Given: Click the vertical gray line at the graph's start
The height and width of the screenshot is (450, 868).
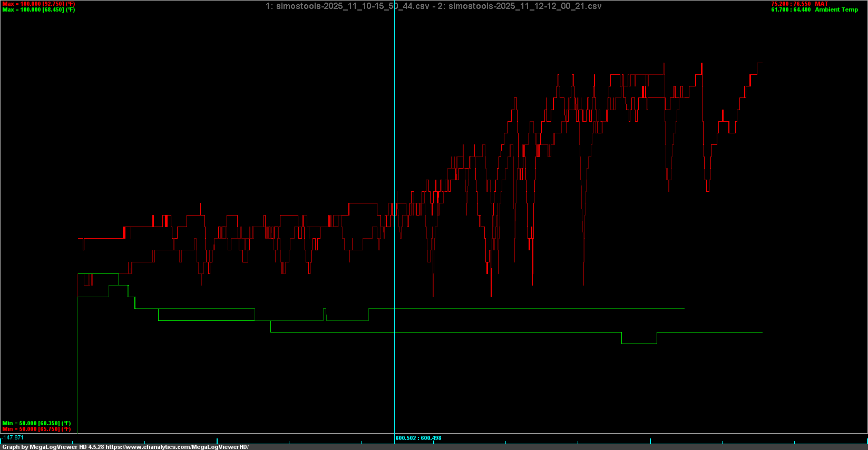Looking at the screenshot, I should [x=78, y=369].
